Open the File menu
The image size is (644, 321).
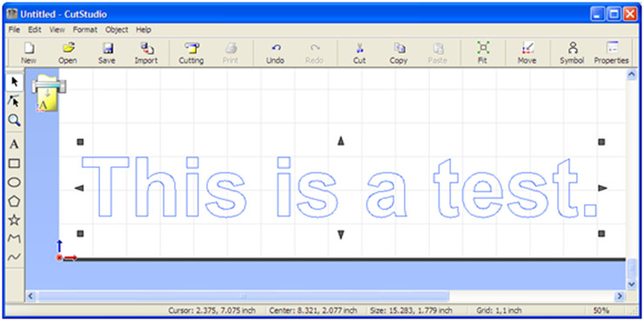coord(14,30)
